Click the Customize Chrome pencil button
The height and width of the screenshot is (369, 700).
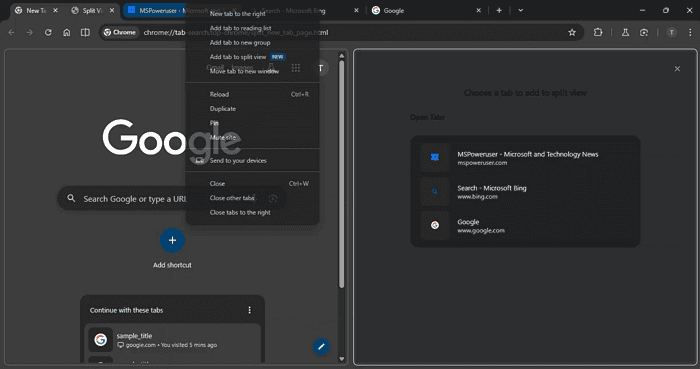click(x=321, y=346)
